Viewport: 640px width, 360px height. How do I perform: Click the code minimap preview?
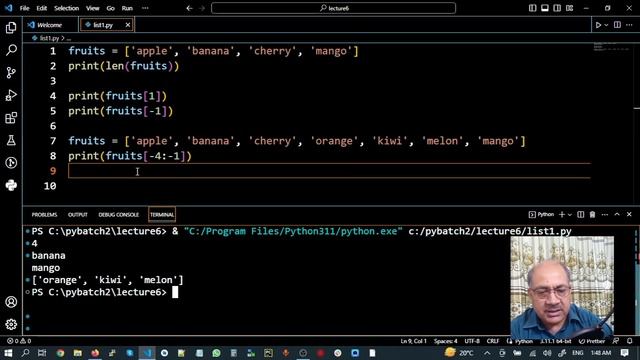611,47
